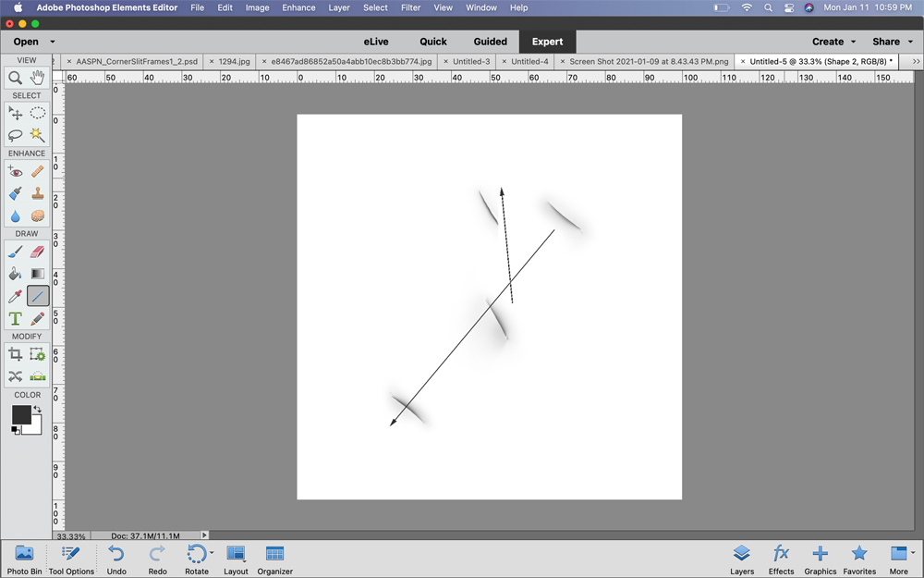The image size is (924, 578).
Task: Reset default foreground and background colors
Action: click(x=16, y=430)
